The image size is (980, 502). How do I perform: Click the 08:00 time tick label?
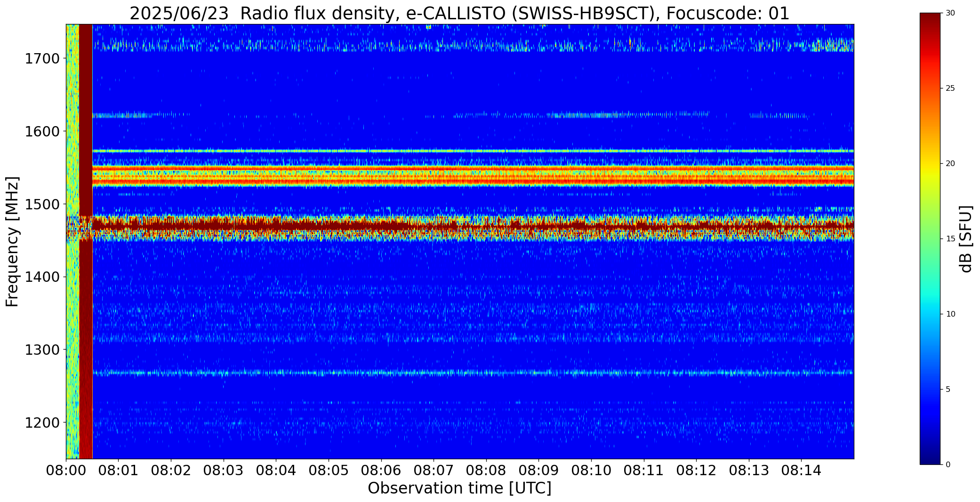point(66,470)
